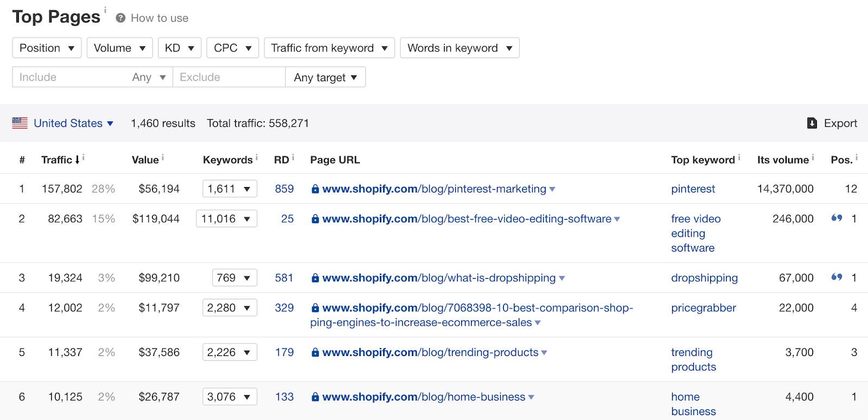Open the Any target dropdown
Image resolution: width=868 pixels, height=420 pixels.
tap(325, 77)
